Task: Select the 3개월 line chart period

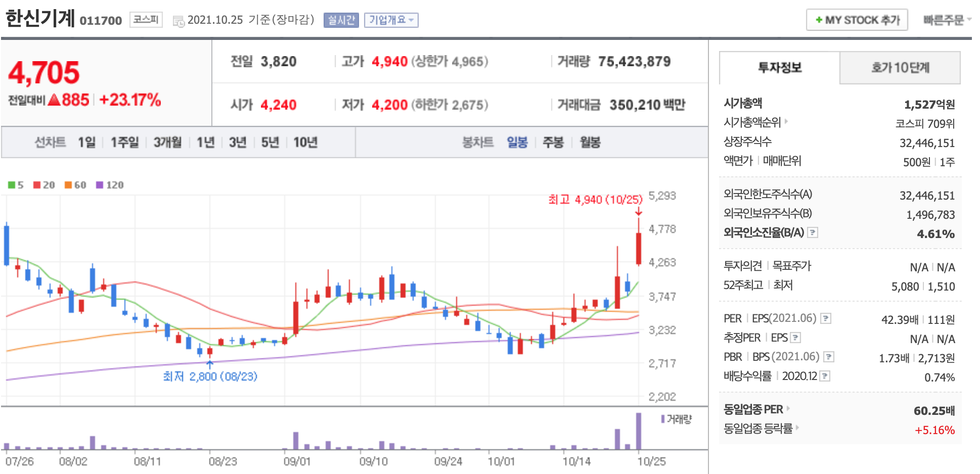Action: click(167, 143)
